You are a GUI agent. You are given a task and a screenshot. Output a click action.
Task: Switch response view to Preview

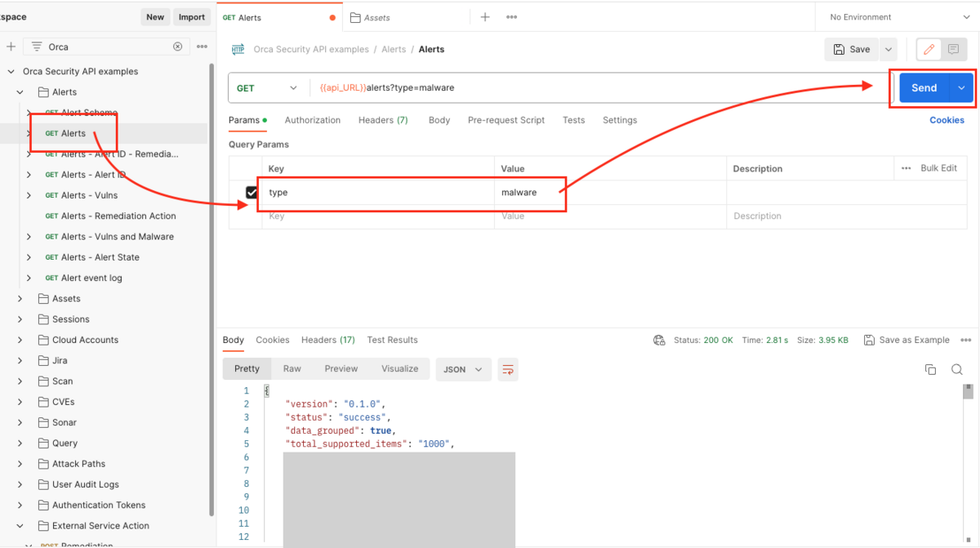[x=341, y=369]
